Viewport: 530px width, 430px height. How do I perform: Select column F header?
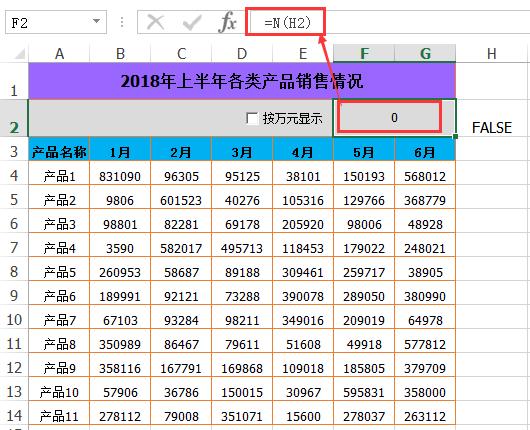tap(364, 53)
